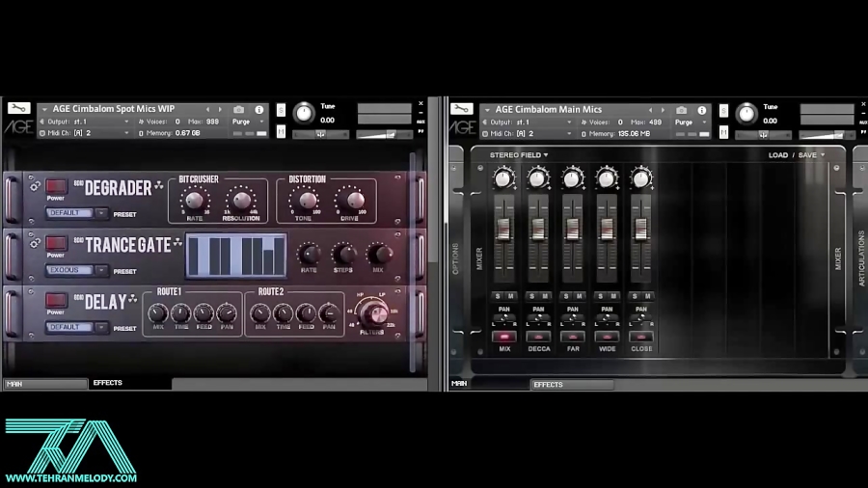Click the Degrader link chain icon
868x488 pixels.
tap(35, 186)
